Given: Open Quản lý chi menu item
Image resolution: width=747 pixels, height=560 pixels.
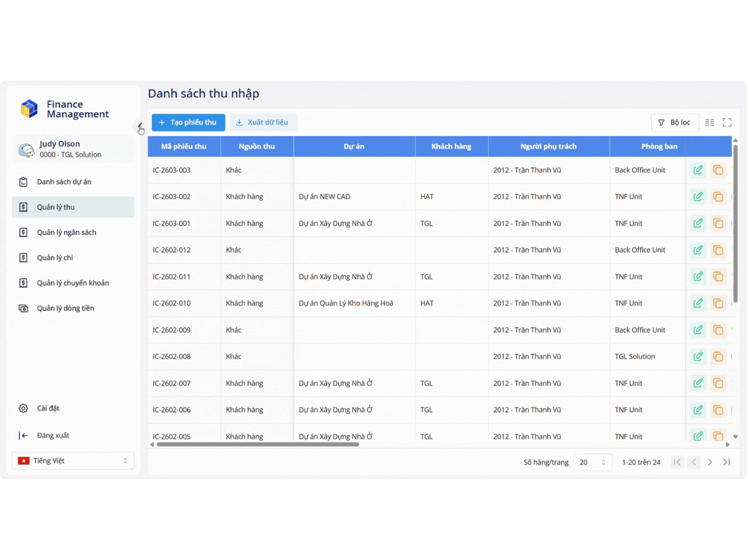Looking at the screenshot, I should (x=55, y=258).
